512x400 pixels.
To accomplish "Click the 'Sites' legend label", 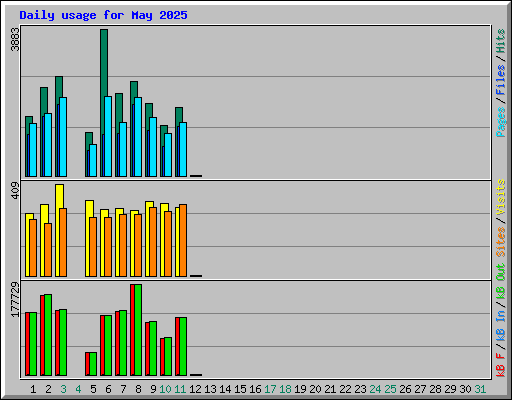I will 501,242.
